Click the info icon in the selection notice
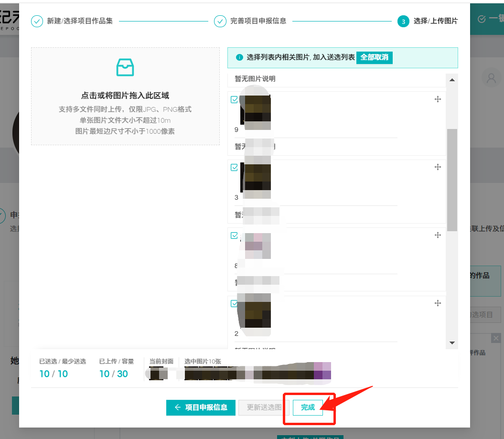Viewport: 504px width, 439px height. [x=239, y=57]
